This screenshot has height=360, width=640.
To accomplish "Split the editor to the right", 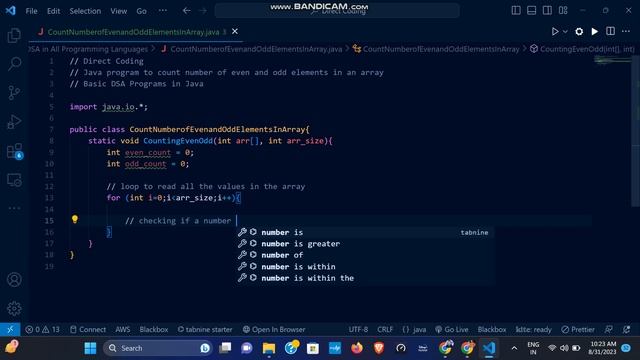I will [x=610, y=31].
